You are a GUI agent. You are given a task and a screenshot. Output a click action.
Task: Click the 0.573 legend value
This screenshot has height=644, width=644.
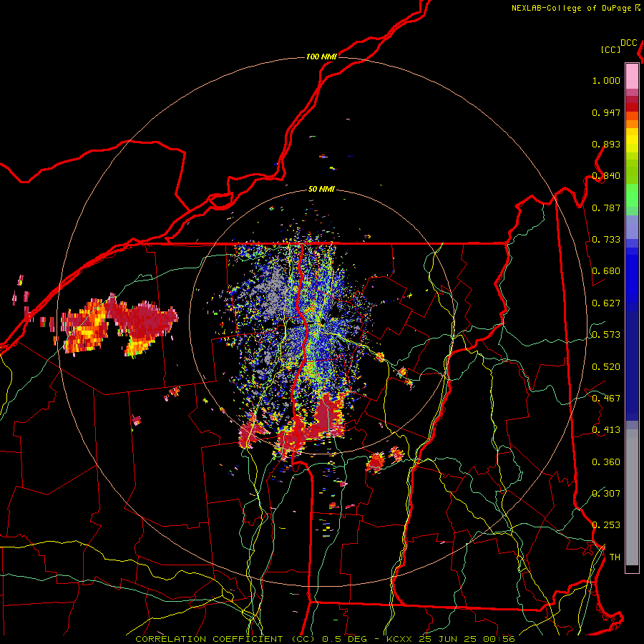click(606, 335)
